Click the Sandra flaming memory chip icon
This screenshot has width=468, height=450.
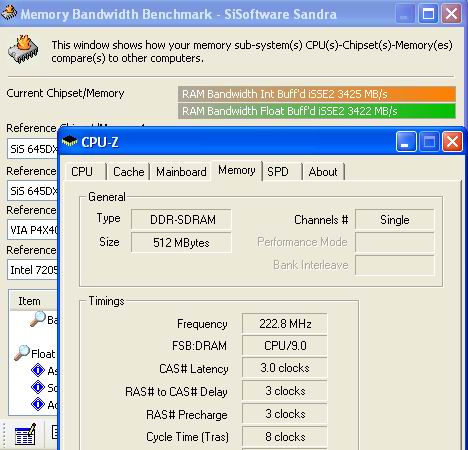click(x=23, y=49)
